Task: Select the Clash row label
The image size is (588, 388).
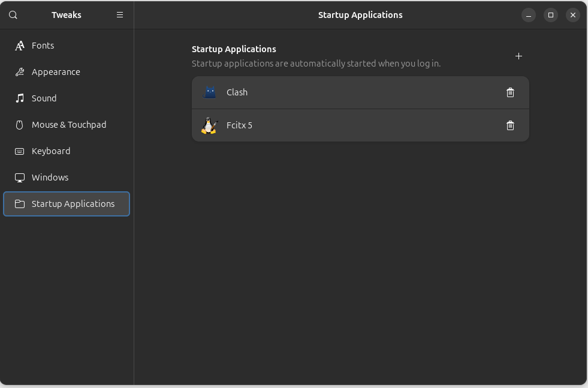Action: click(x=237, y=92)
